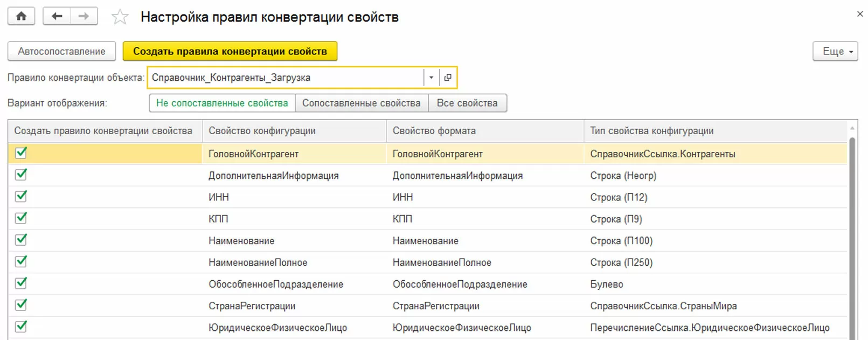Open the selected object conversion rule form
The height and width of the screenshot is (340, 868).
pyautogui.click(x=448, y=78)
